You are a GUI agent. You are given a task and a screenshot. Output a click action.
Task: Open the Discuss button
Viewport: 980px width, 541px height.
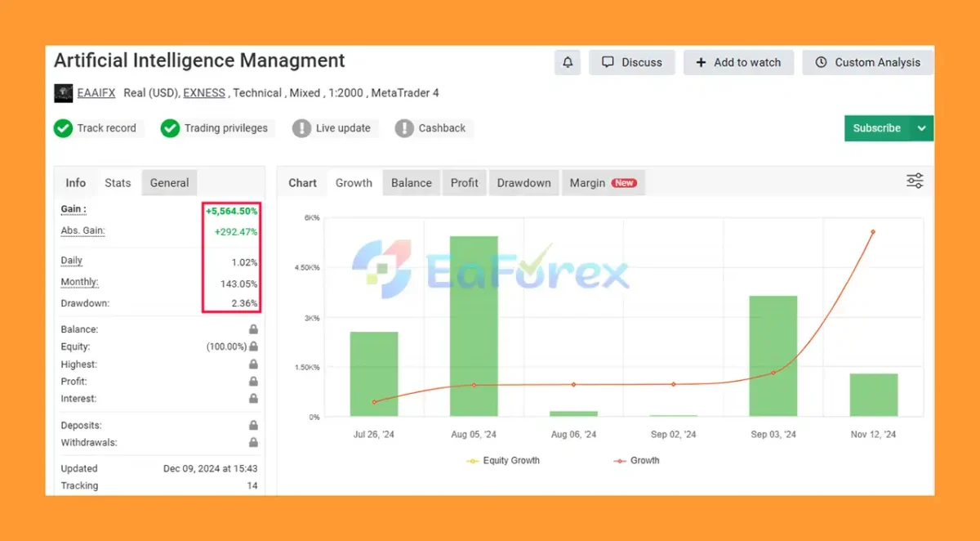(632, 62)
